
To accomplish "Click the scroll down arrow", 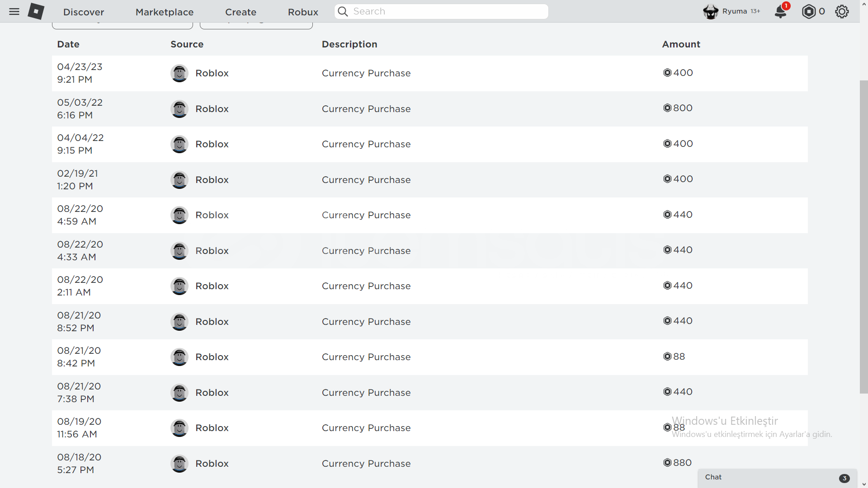I will (864, 484).
